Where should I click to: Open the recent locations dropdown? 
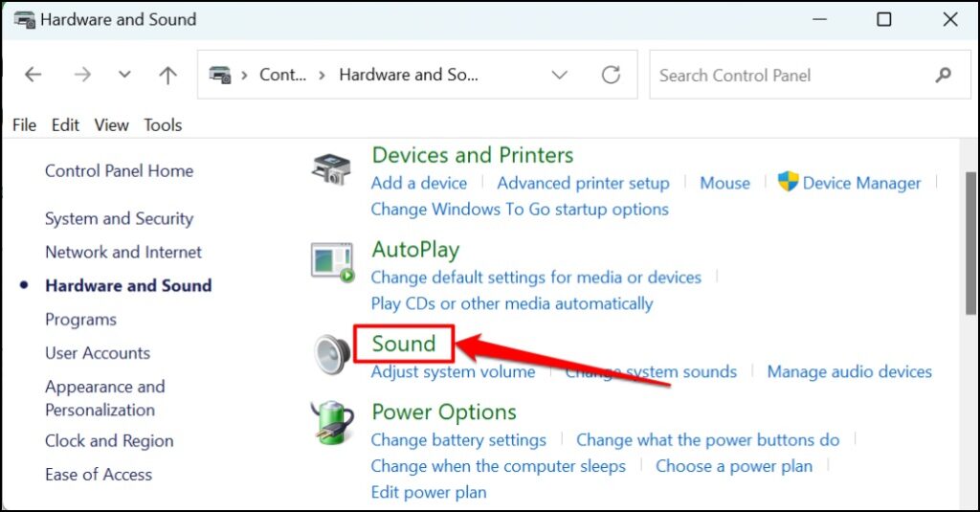pyautogui.click(x=124, y=76)
